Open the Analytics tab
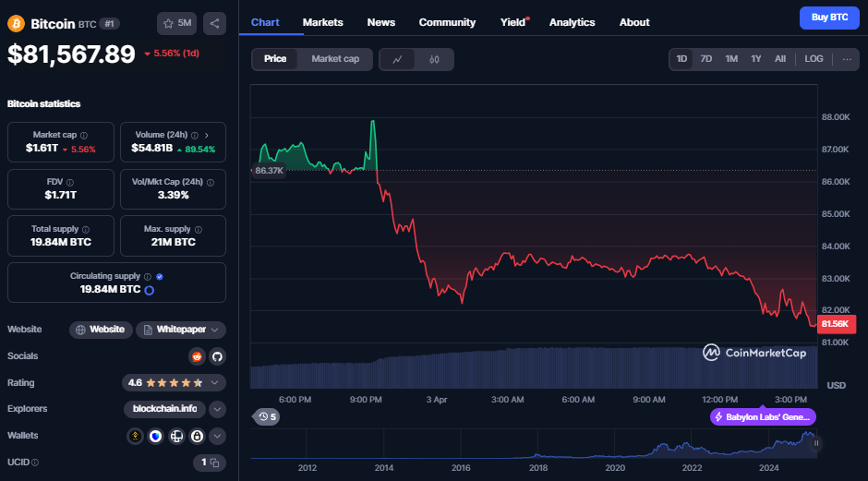This screenshot has width=868, height=481. click(x=572, y=23)
